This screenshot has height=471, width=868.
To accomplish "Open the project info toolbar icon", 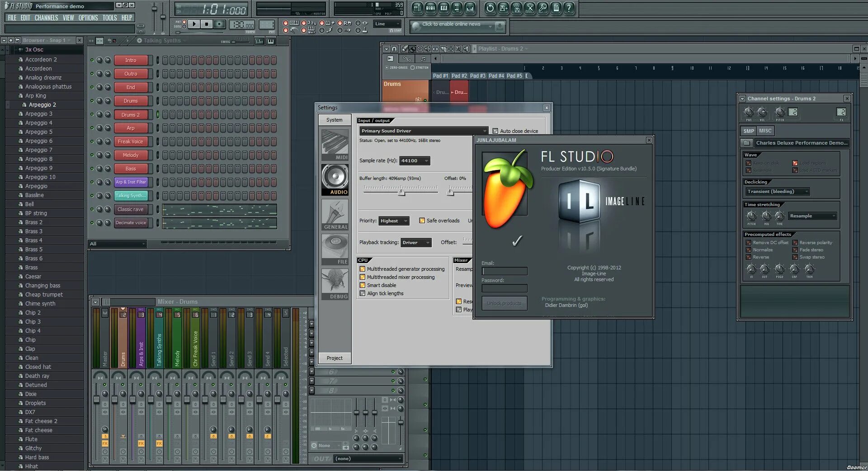I will pyautogui.click(x=556, y=8).
